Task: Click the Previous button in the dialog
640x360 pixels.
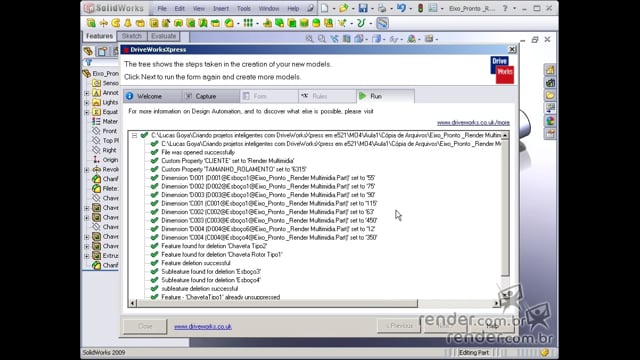Action: tap(399, 326)
